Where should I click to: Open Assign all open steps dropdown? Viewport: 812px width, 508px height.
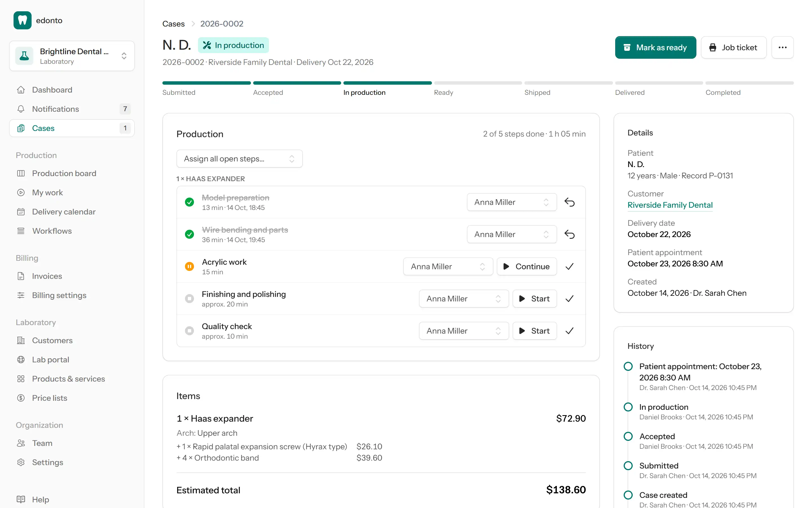pyautogui.click(x=239, y=159)
